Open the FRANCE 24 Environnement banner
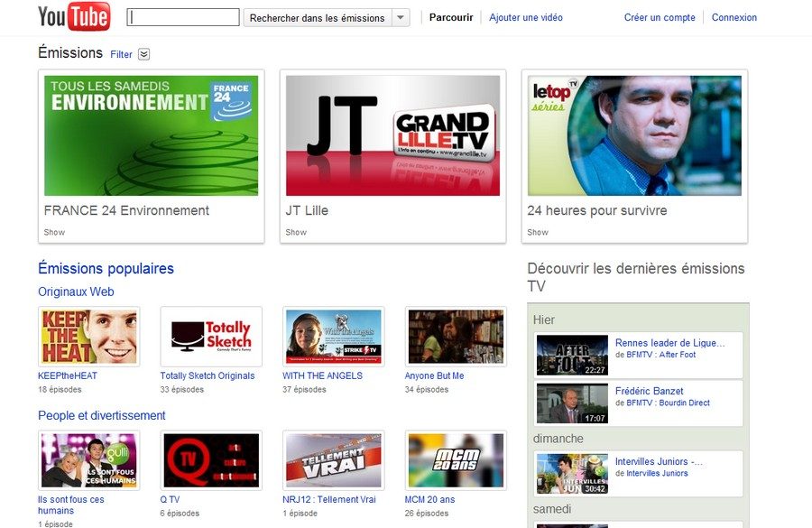Viewport: 812px width, 528px height. pyautogui.click(x=151, y=135)
